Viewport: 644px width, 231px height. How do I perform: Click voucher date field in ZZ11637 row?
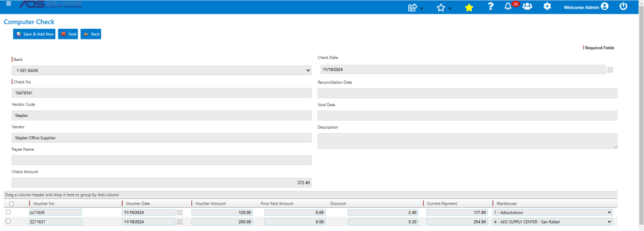(148, 222)
